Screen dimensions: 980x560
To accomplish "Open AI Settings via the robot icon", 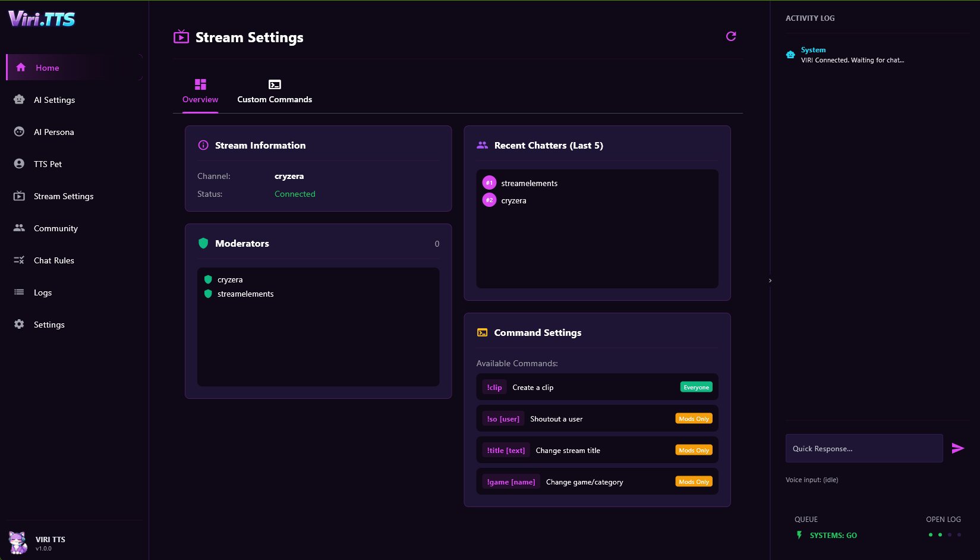I will (19, 99).
